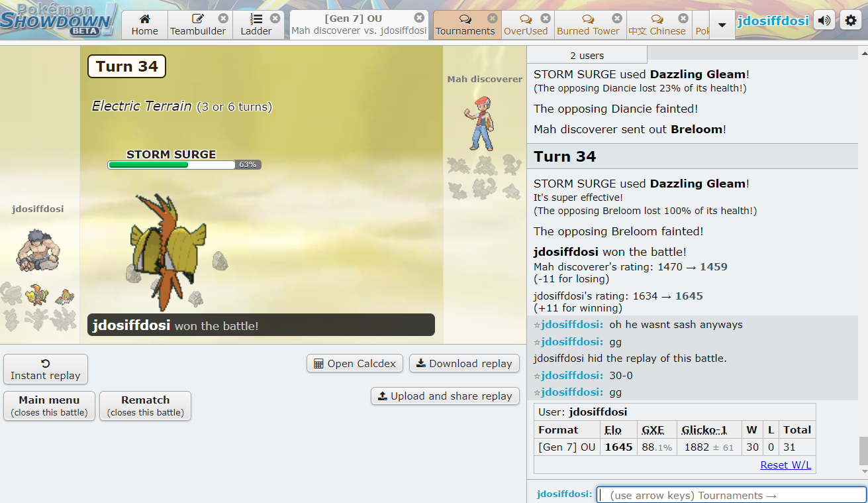The image size is (868, 503).
Task: Click 'jdosiffdosi hid the replay' message
Action: [x=630, y=359]
